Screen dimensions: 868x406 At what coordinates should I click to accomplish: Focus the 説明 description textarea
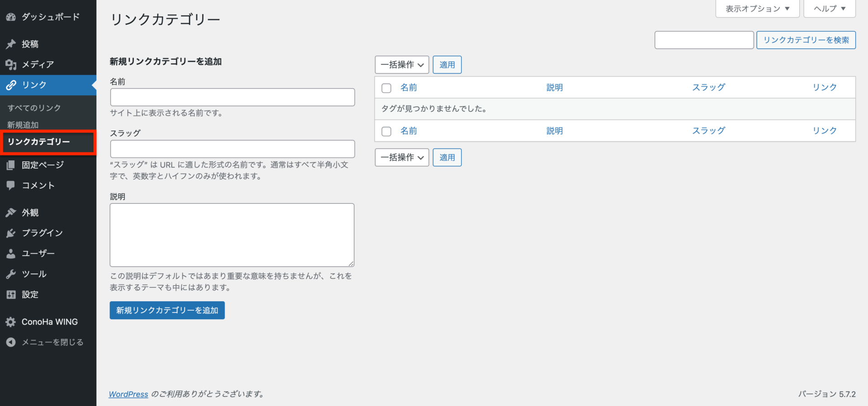pyautogui.click(x=232, y=235)
